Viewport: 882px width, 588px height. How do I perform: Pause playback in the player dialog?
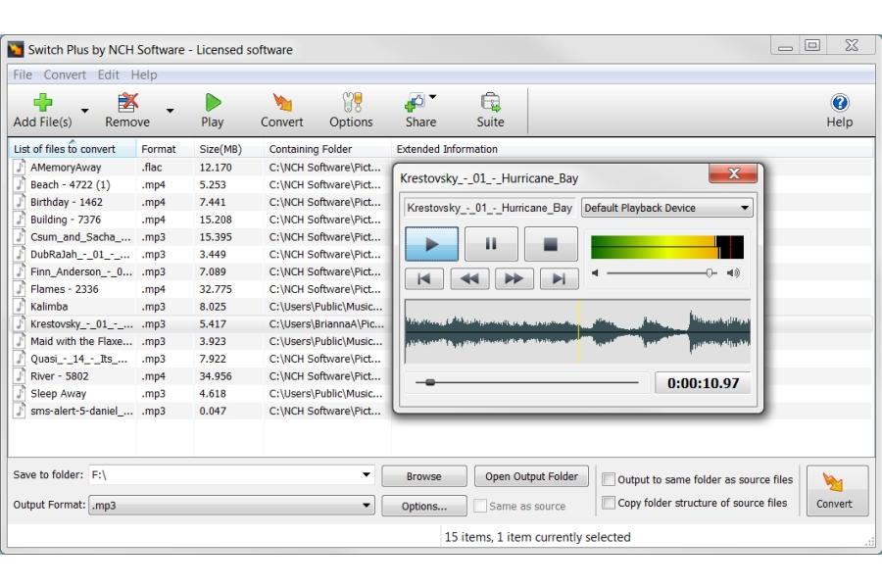tap(491, 244)
